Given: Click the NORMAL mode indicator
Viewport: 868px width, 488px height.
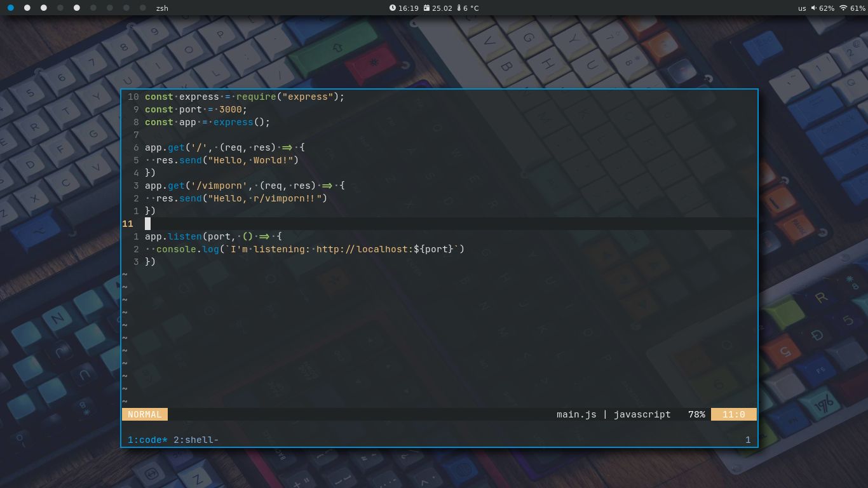Looking at the screenshot, I should (144, 414).
